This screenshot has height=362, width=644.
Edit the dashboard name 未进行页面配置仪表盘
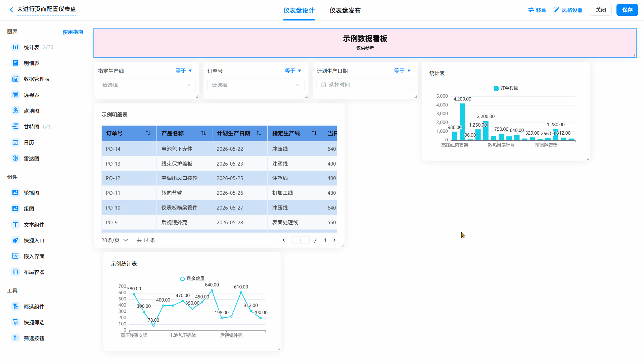(46, 9)
